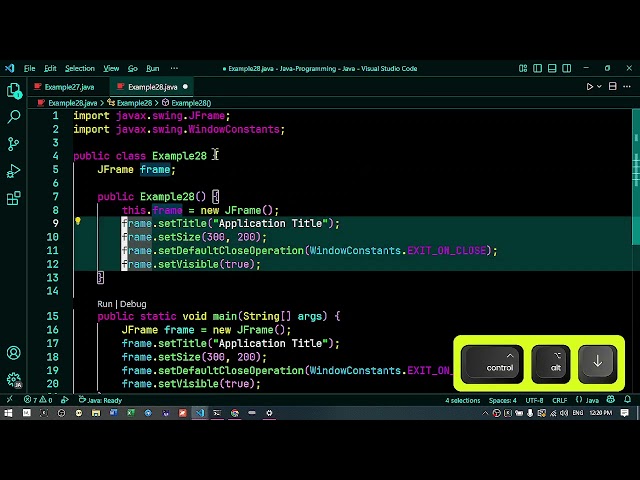640x480 pixels.
Task: Switch to the Example27.java tab
Action: (x=69, y=87)
